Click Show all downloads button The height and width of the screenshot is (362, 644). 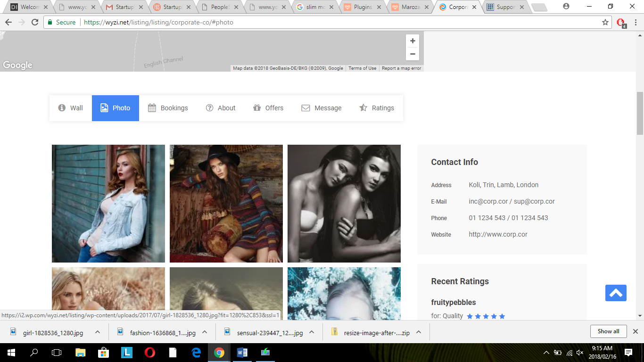(608, 331)
